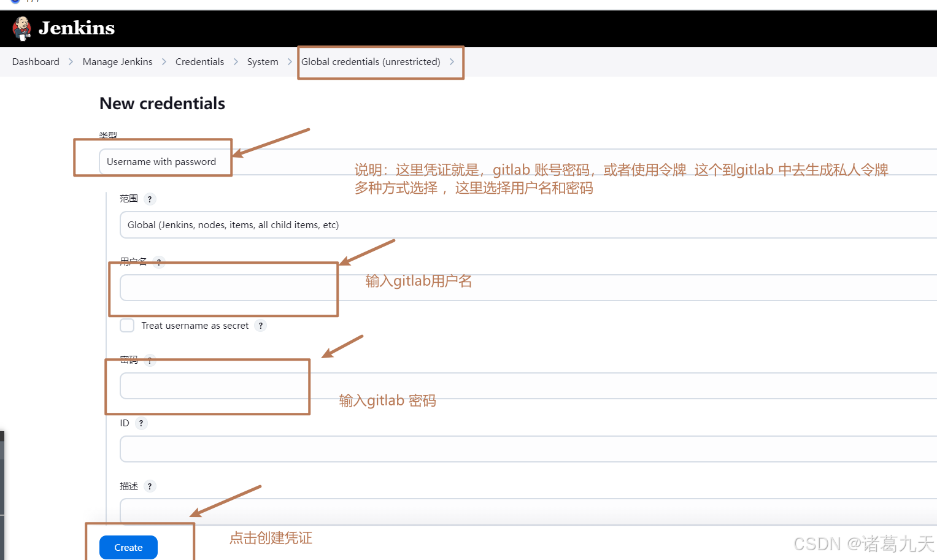
Task: Open the System breadcrumb link
Action: click(263, 61)
